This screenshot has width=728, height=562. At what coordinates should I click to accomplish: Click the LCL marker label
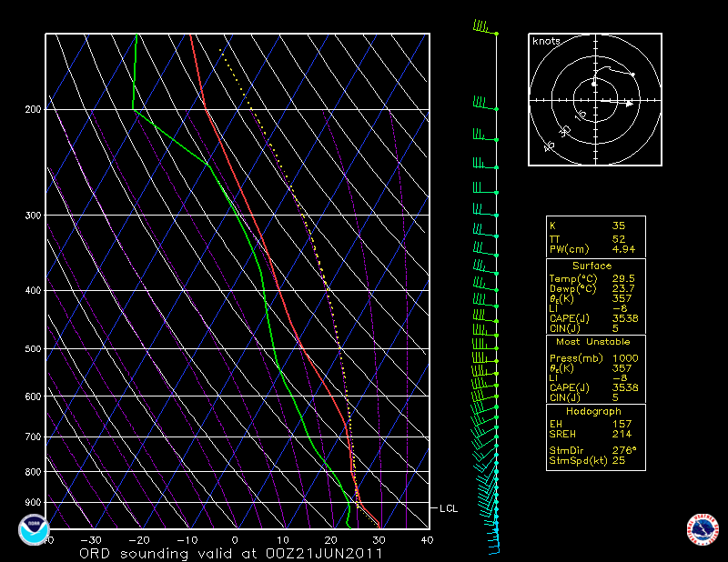point(449,508)
